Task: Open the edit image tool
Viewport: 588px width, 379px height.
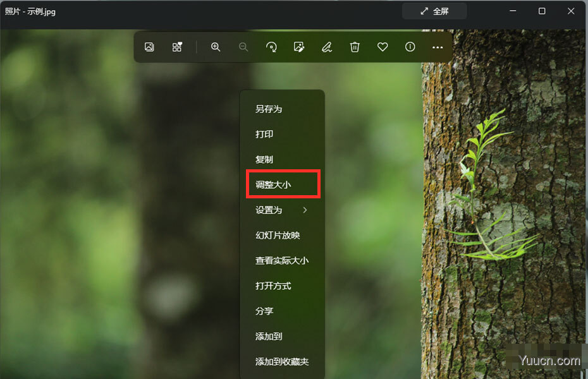Action: coord(299,47)
